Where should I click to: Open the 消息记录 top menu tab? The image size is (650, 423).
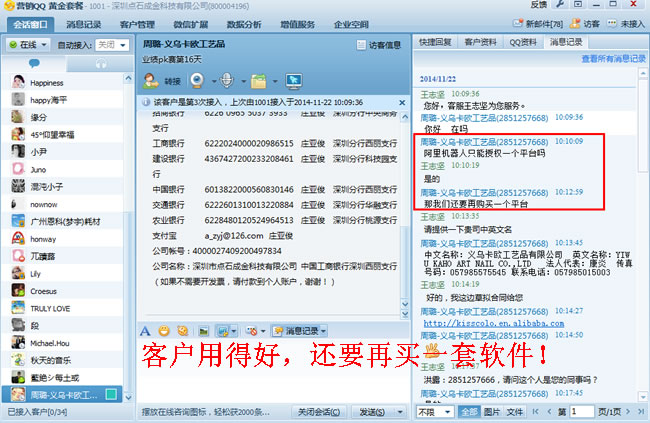point(84,24)
